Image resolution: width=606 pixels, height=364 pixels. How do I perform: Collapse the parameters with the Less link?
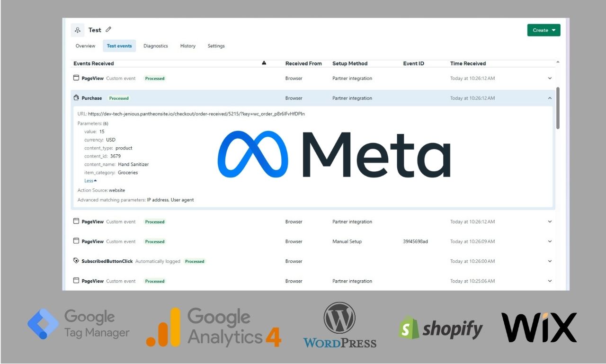(x=90, y=181)
